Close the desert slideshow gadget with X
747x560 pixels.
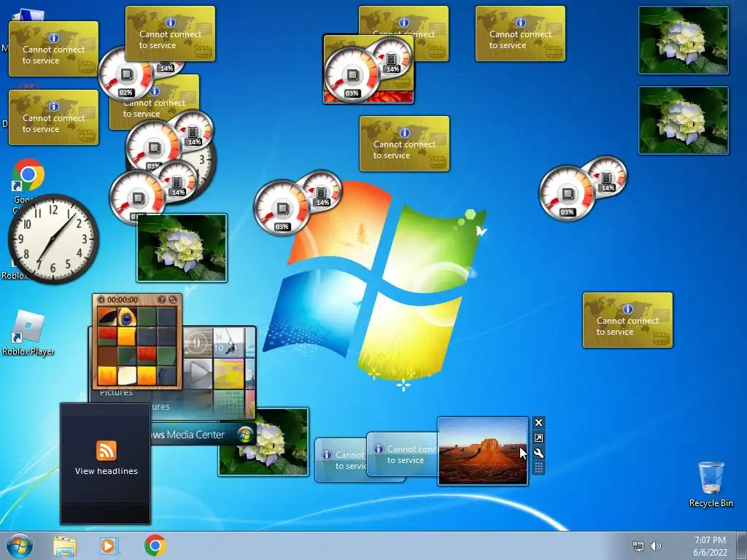click(x=539, y=422)
